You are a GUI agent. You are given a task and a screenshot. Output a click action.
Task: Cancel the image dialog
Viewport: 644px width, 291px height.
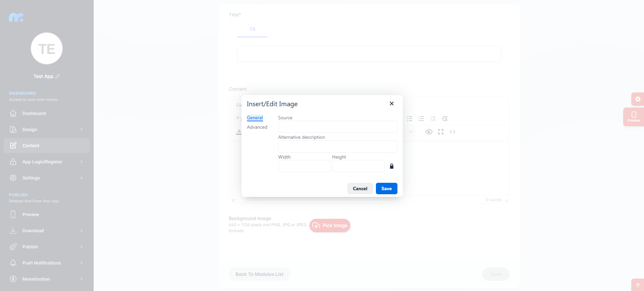tap(360, 189)
